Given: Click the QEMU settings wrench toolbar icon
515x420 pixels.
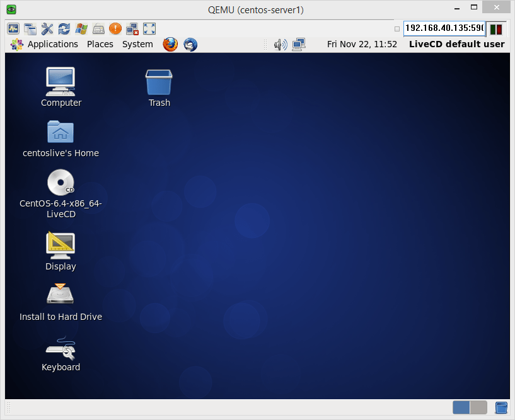Looking at the screenshot, I should [x=47, y=28].
